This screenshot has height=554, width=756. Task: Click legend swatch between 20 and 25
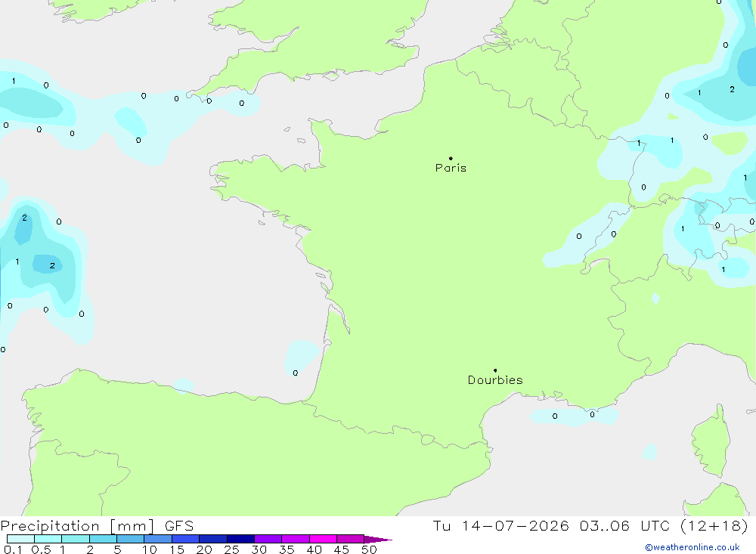[x=212, y=539]
